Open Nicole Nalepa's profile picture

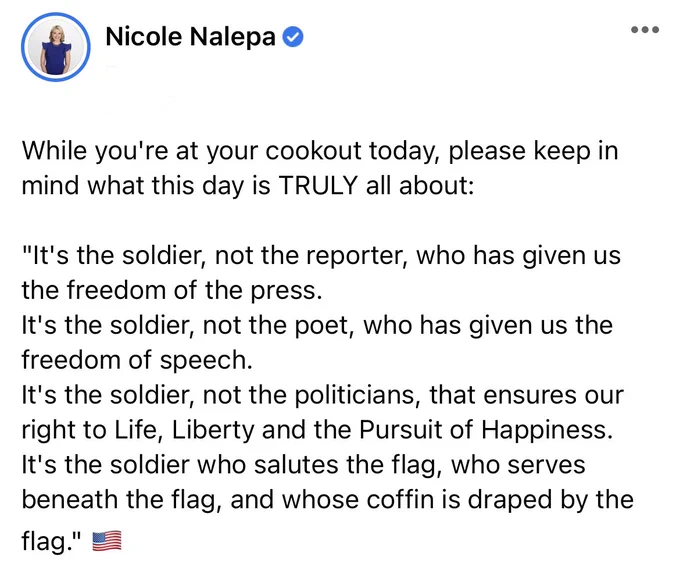[56, 47]
